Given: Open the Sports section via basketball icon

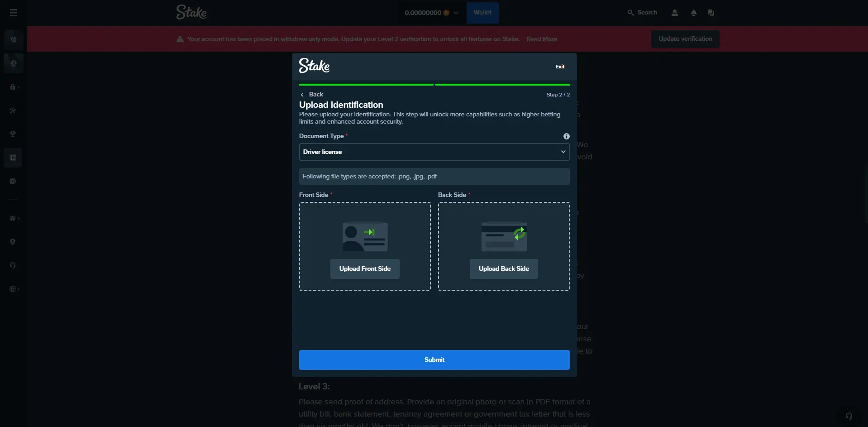Looking at the screenshot, I should [x=13, y=63].
